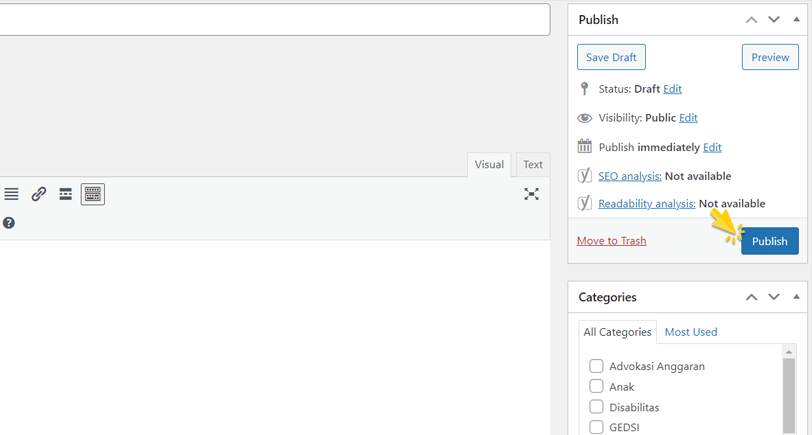Move Publish panel up arrow
This screenshot has height=435, width=812.
tap(752, 20)
